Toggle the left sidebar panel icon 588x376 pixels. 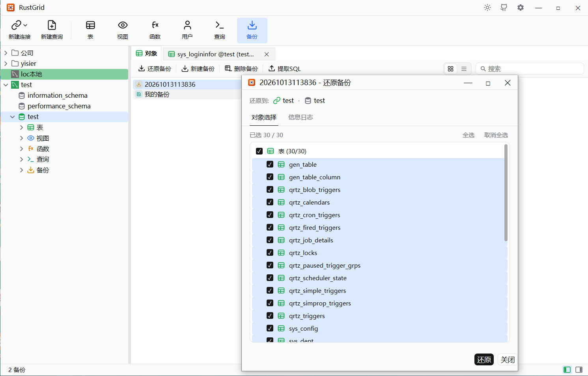pyautogui.click(x=567, y=370)
